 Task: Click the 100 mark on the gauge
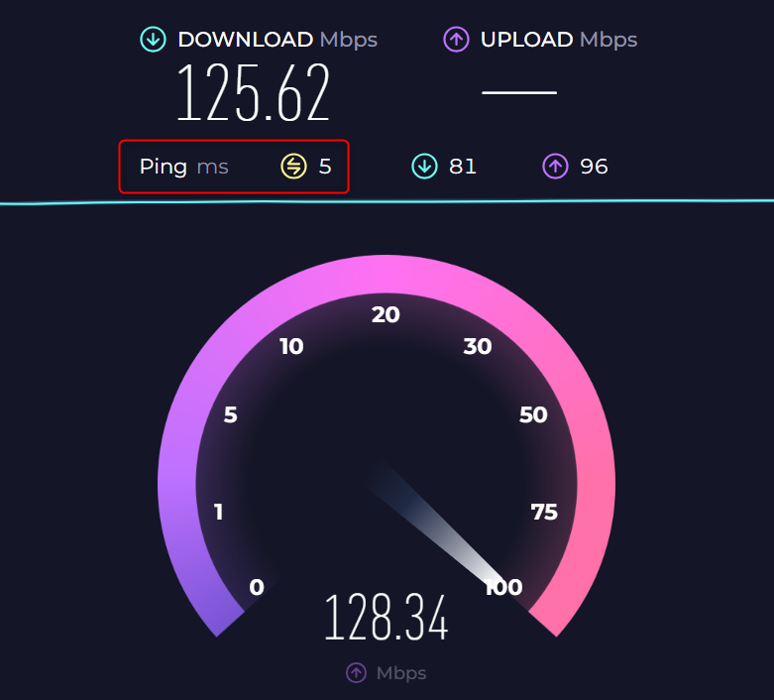point(503,587)
